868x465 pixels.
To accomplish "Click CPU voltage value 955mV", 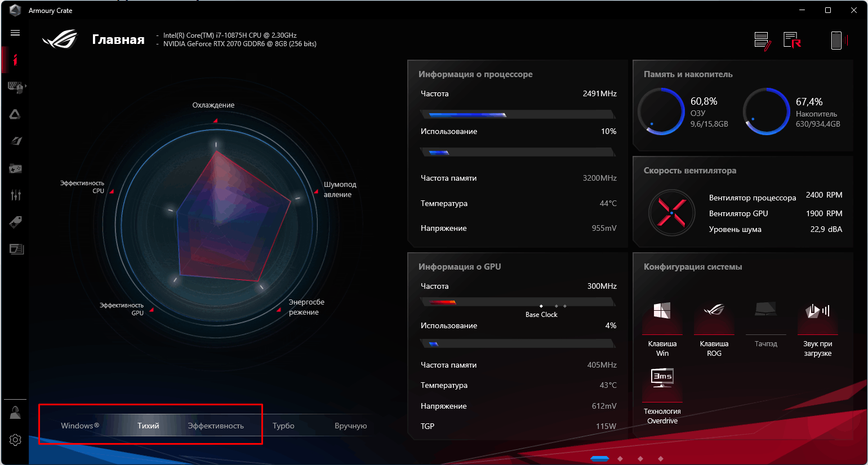I will [604, 228].
